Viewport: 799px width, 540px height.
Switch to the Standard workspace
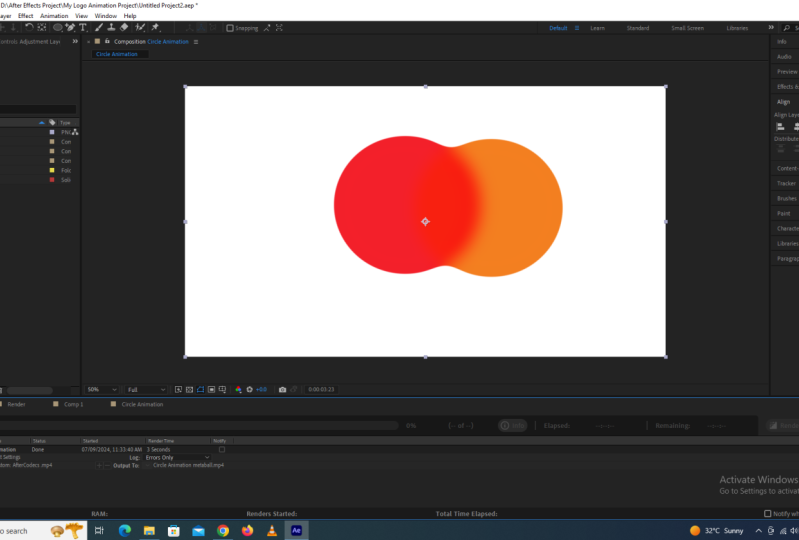[x=637, y=28]
